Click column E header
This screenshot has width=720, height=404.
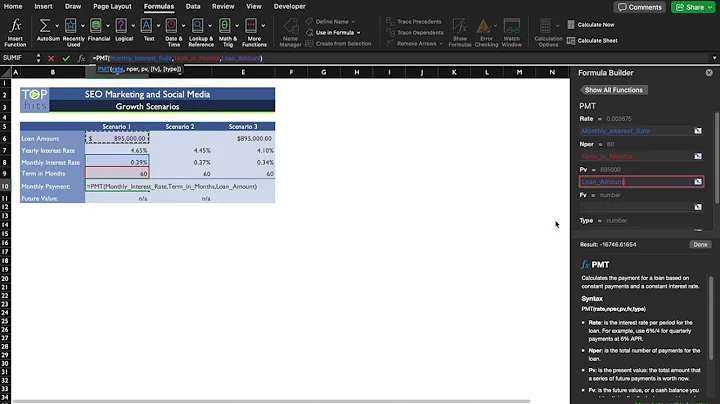243,72
